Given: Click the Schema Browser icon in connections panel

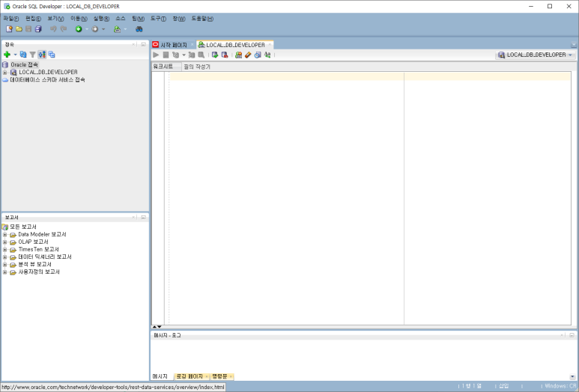Looking at the screenshot, I should 42,55.
